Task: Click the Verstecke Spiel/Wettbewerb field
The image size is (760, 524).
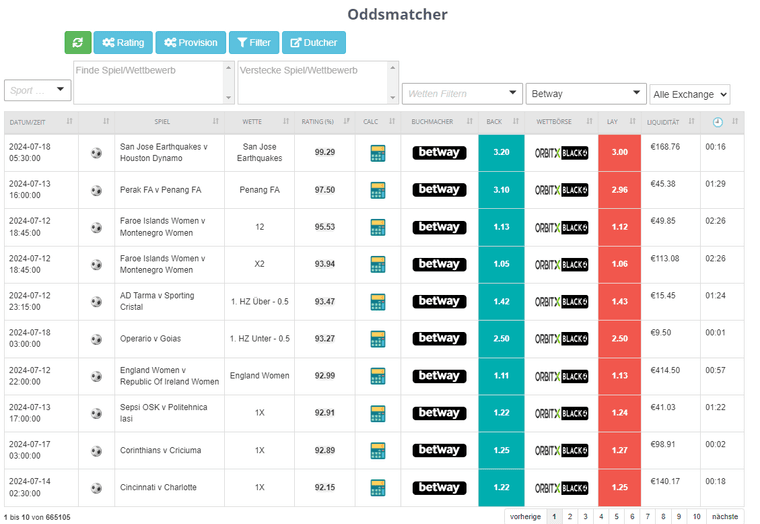Action: [x=318, y=82]
